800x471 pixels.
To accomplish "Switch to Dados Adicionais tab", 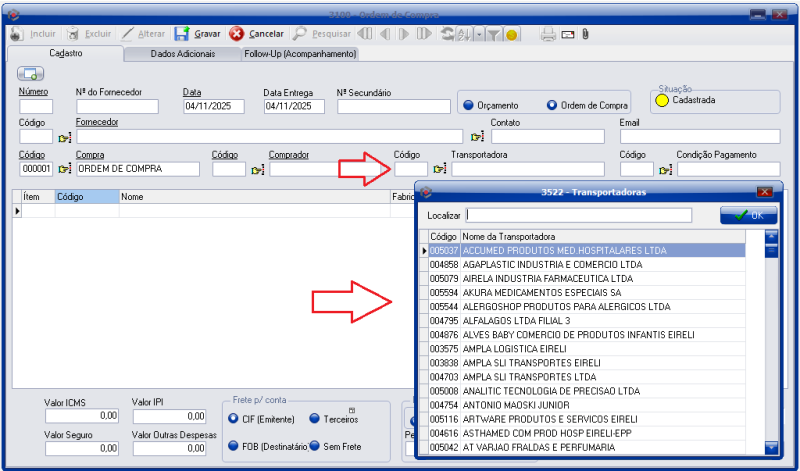I will pyautogui.click(x=182, y=53).
